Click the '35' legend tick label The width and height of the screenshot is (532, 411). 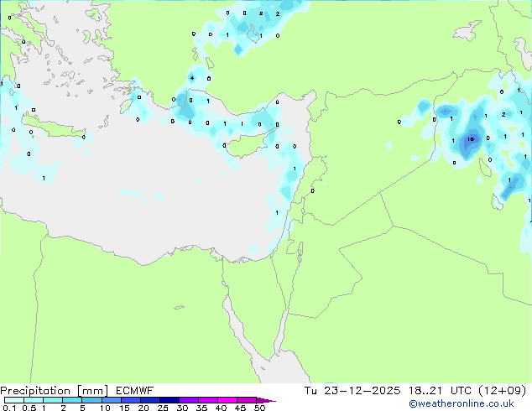pos(201,408)
